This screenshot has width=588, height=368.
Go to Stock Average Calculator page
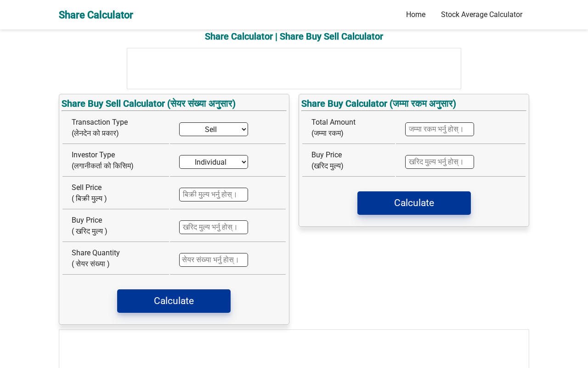481,15
